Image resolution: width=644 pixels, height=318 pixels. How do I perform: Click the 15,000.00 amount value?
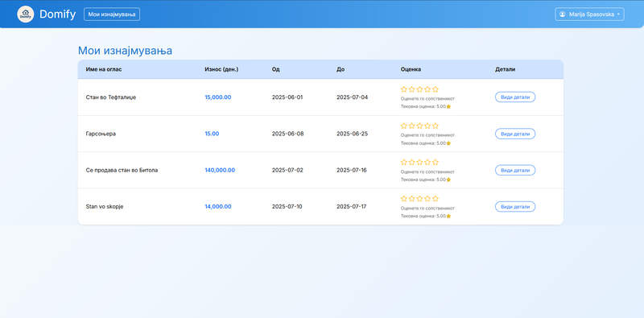click(x=218, y=97)
